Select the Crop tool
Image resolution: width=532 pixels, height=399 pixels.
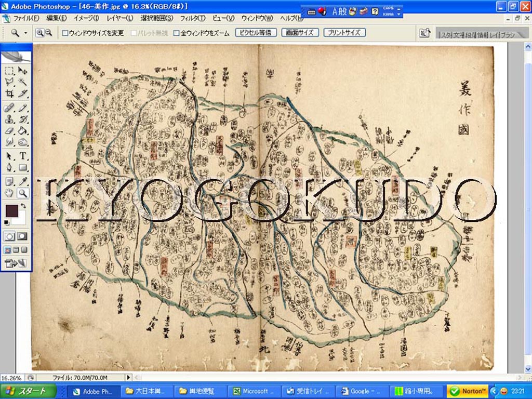point(9,94)
